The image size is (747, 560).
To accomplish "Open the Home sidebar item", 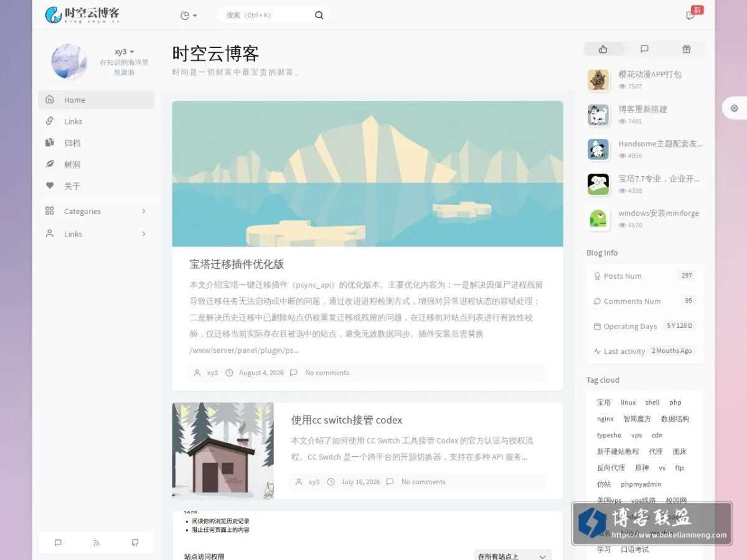I will [x=96, y=100].
